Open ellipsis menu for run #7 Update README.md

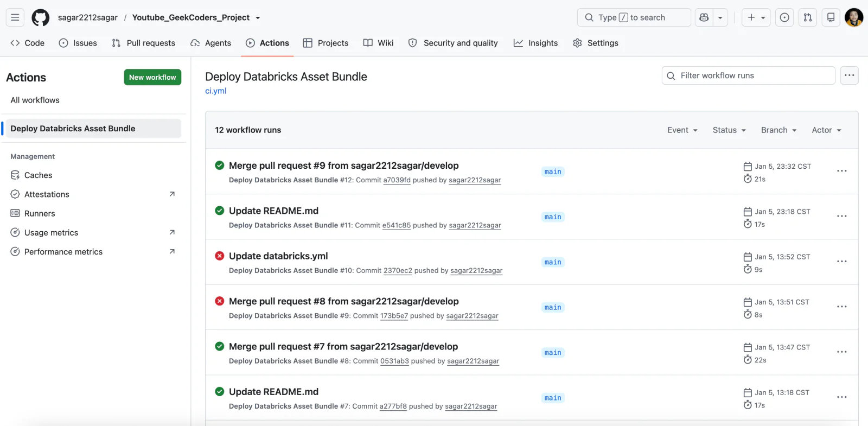tap(842, 397)
